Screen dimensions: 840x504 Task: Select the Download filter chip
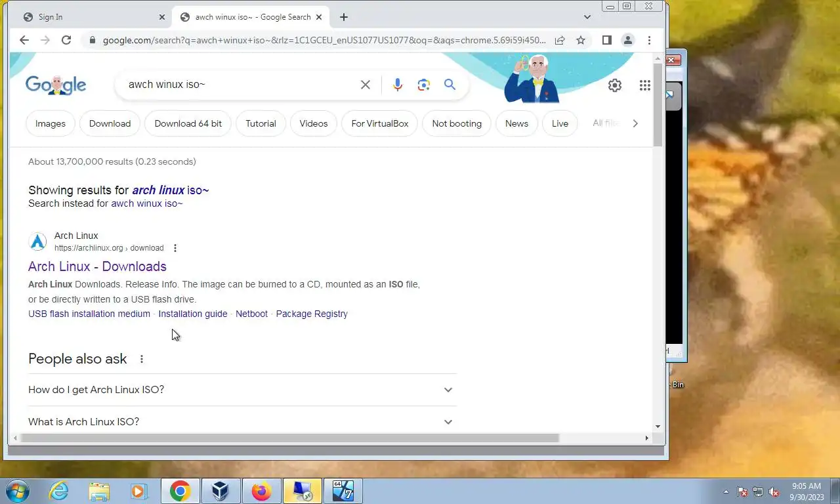(110, 123)
